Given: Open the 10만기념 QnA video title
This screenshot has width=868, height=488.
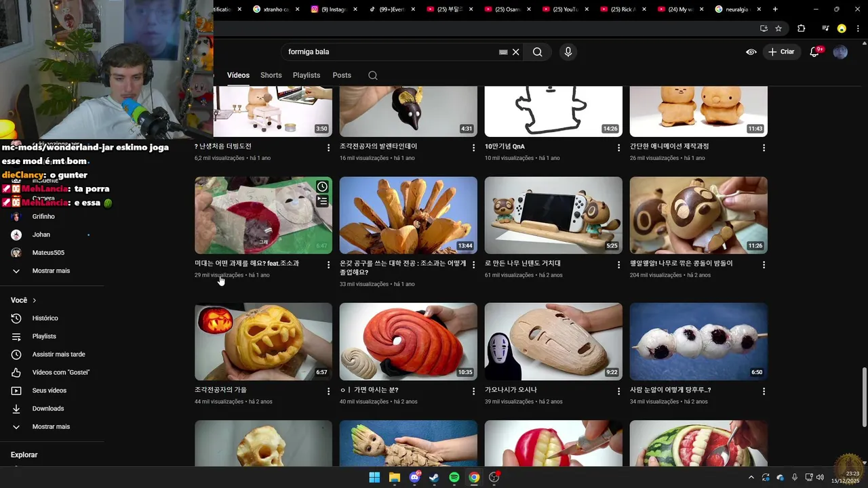Looking at the screenshot, I should click(x=505, y=146).
